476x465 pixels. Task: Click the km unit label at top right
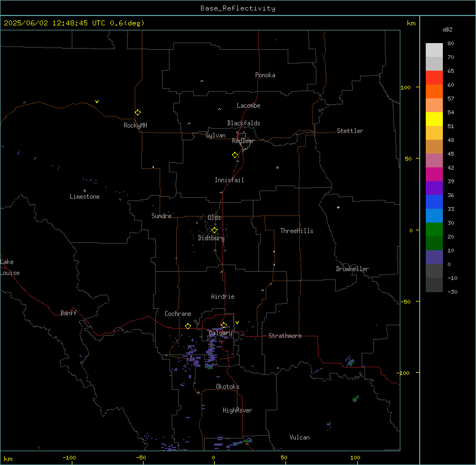coord(411,23)
